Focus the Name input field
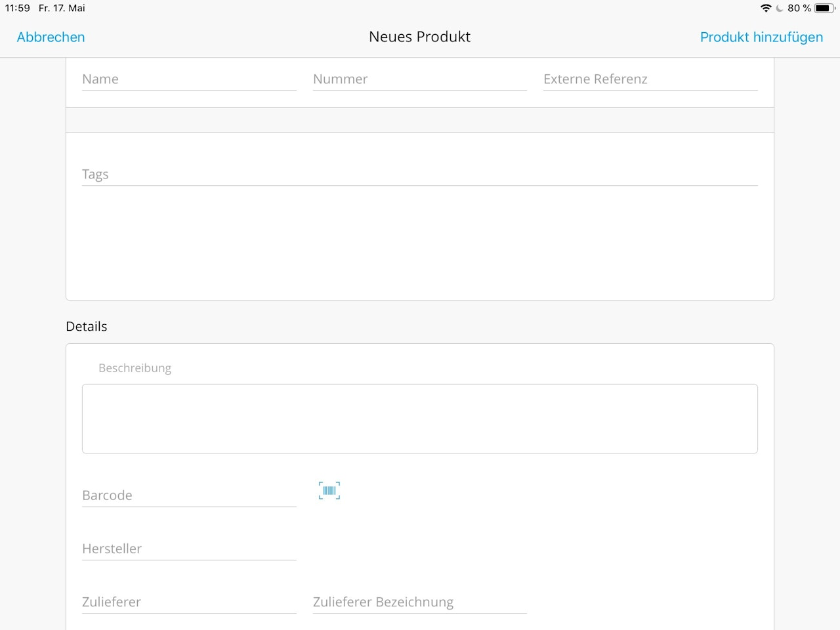The height and width of the screenshot is (630, 840). [189, 79]
